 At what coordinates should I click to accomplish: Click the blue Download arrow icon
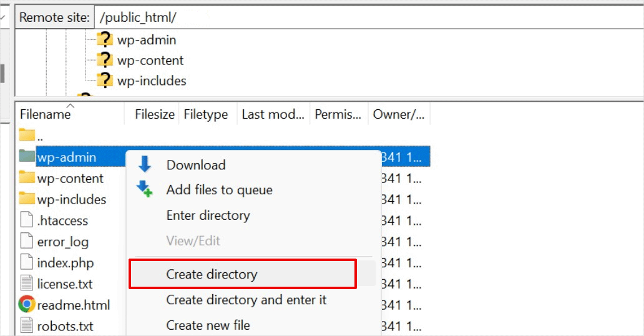click(145, 165)
